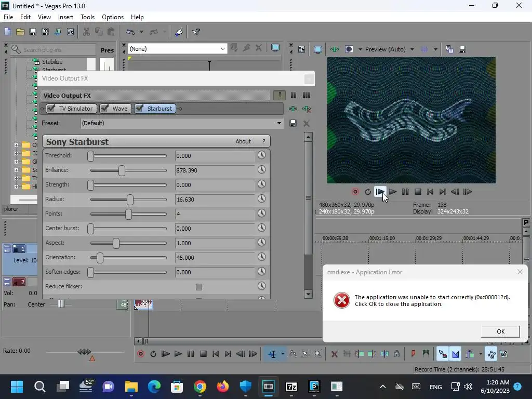Click Record button in preview transport
The image size is (532, 399).
tap(355, 192)
